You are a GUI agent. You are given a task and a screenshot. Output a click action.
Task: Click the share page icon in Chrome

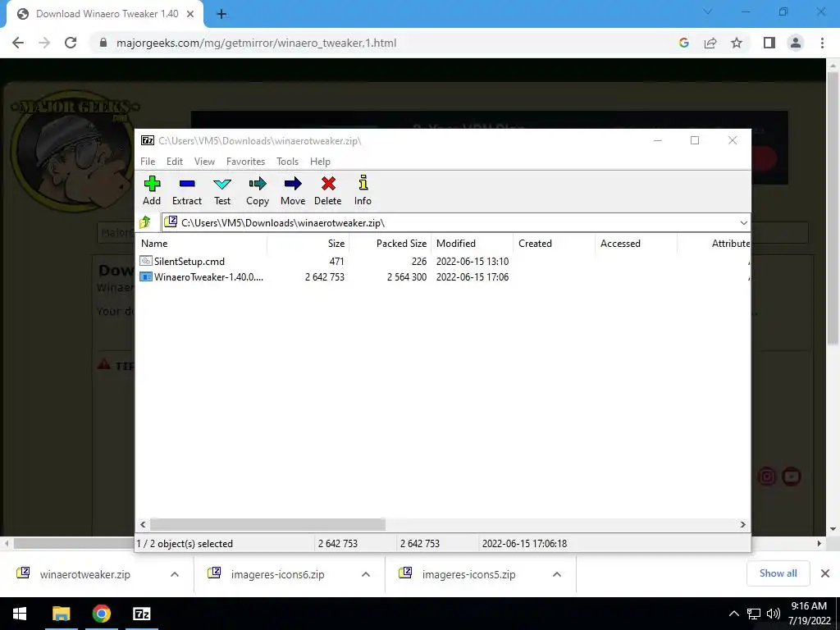coord(710,43)
